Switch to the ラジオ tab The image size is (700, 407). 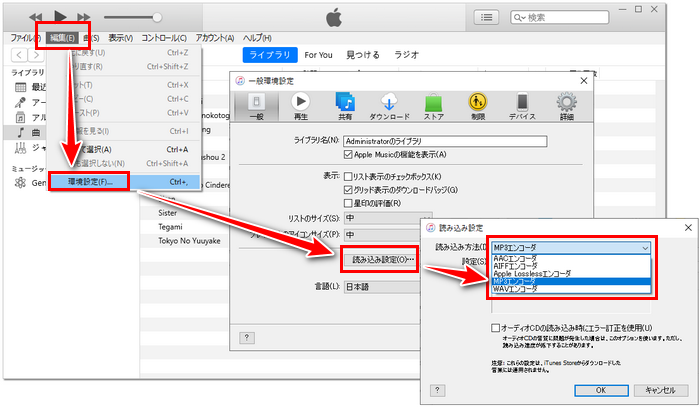click(406, 55)
